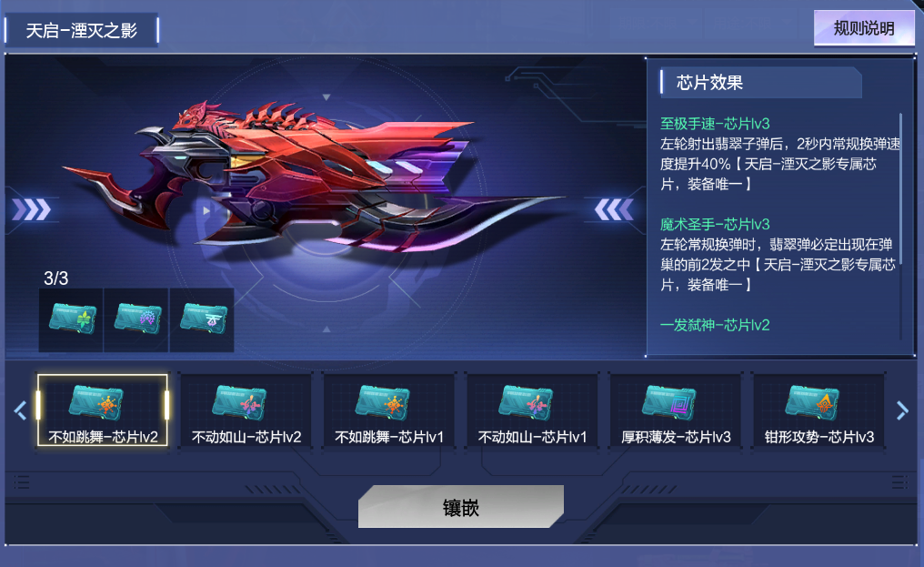Click the red 天启-湮灭之影 weapon preview image
Image resolution: width=924 pixels, height=567 pixels.
pyautogui.click(x=312, y=177)
